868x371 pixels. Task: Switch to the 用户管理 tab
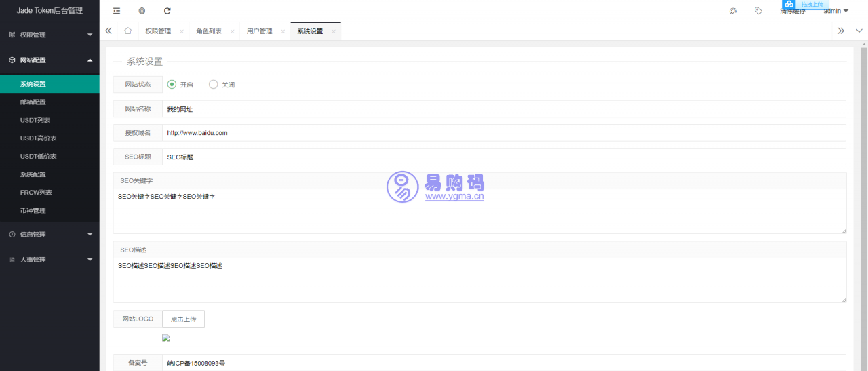[259, 31]
